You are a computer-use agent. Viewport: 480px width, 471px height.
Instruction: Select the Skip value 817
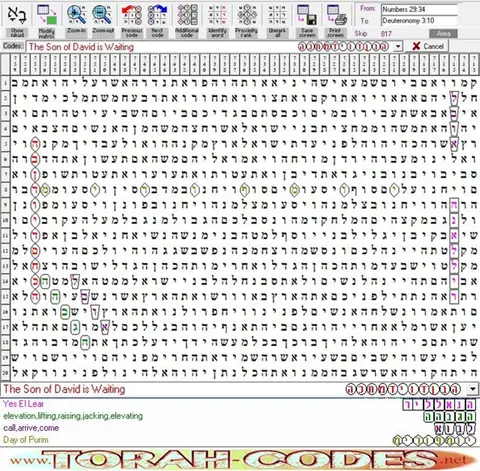click(x=386, y=34)
